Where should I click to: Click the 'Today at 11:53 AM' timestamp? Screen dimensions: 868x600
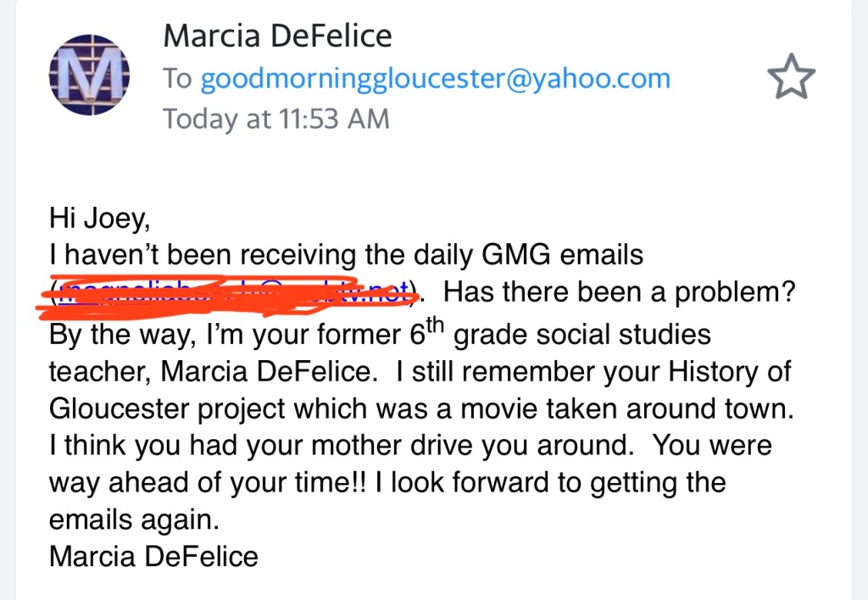[x=275, y=119]
